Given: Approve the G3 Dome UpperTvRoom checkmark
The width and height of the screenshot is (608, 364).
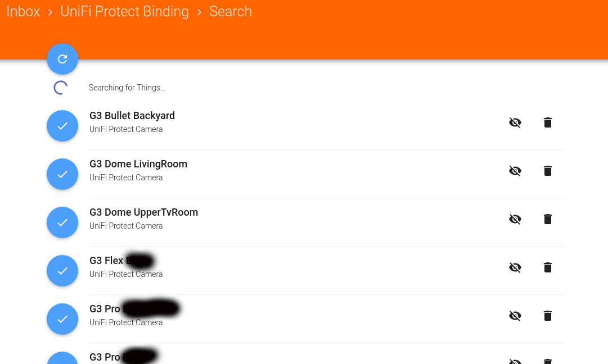Looking at the screenshot, I should 62,222.
